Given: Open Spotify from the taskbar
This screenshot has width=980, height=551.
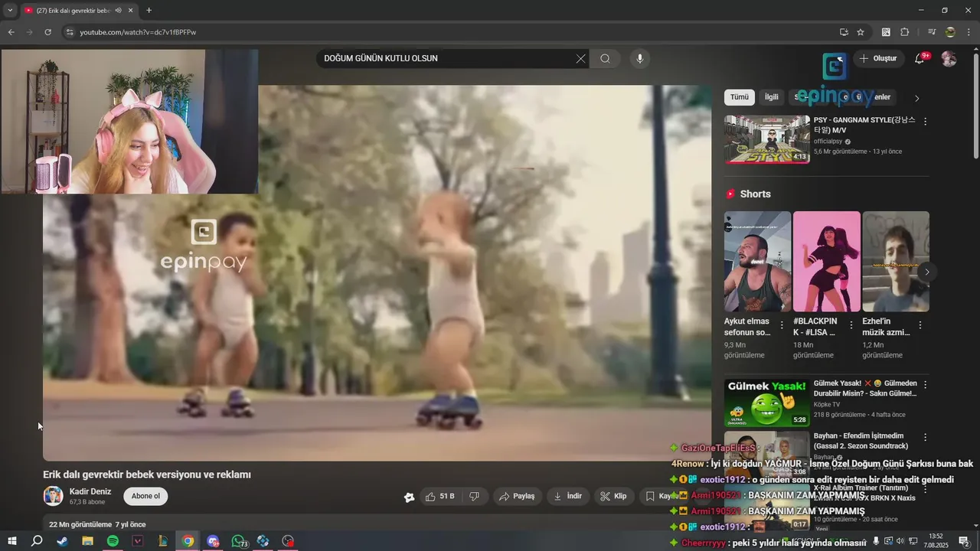Looking at the screenshot, I should (113, 541).
